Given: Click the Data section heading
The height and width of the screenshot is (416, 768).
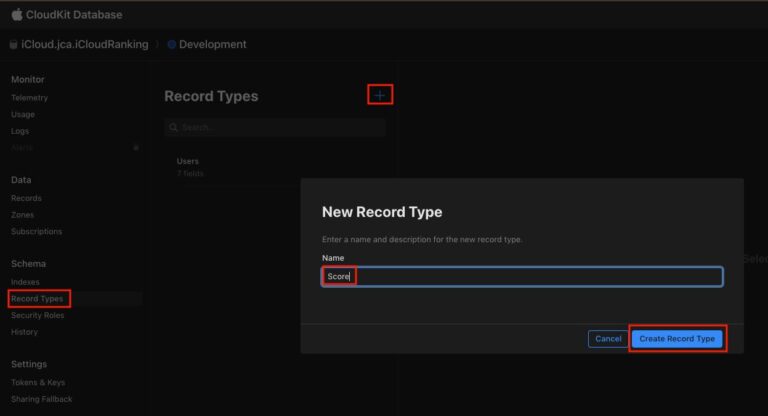Looking at the screenshot, I should click(21, 180).
